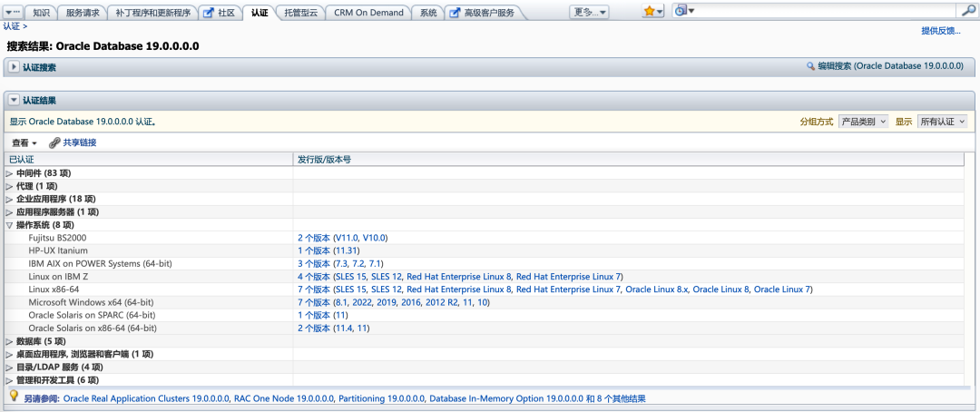Open Fujitsu BS2000 2 个版本 link

point(314,238)
